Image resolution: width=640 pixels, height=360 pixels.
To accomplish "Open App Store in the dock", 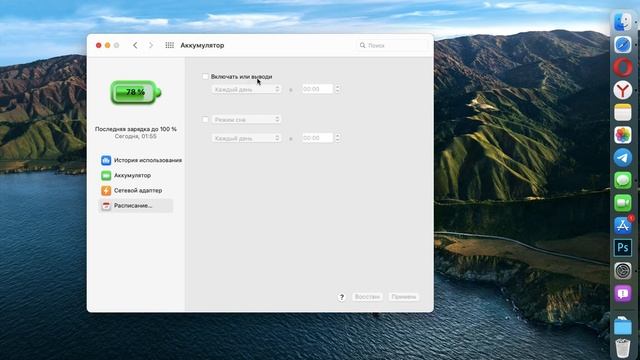I will click(623, 225).
